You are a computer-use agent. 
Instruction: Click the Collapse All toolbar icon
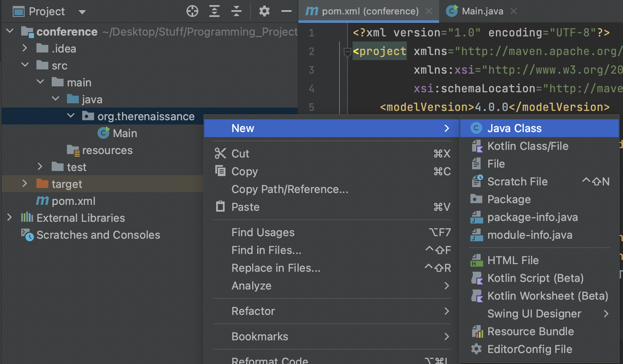click(236, 11)
